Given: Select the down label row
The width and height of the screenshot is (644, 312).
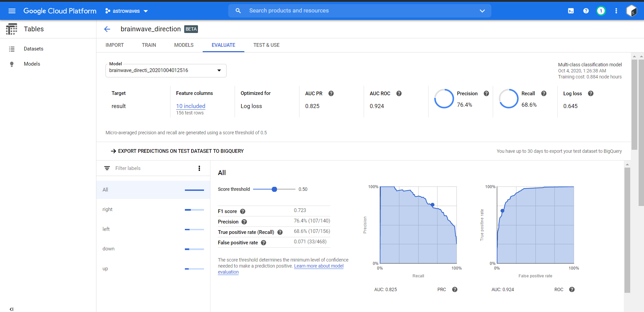Looking at the screenshot, I should pos(153,249).
